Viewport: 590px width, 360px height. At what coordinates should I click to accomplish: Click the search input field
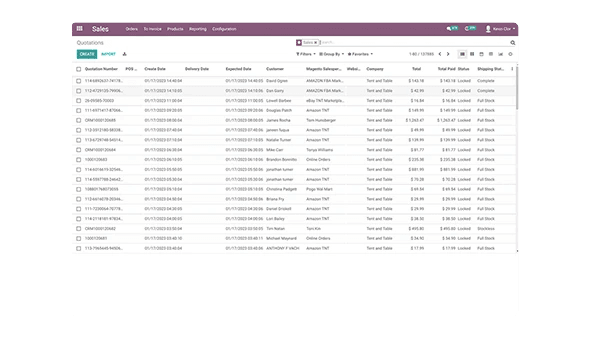pos(414,43)
